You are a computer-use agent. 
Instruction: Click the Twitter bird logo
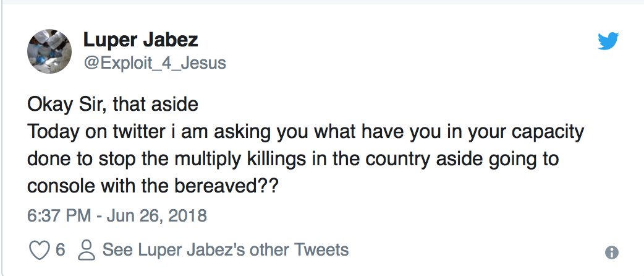[609, 41]
